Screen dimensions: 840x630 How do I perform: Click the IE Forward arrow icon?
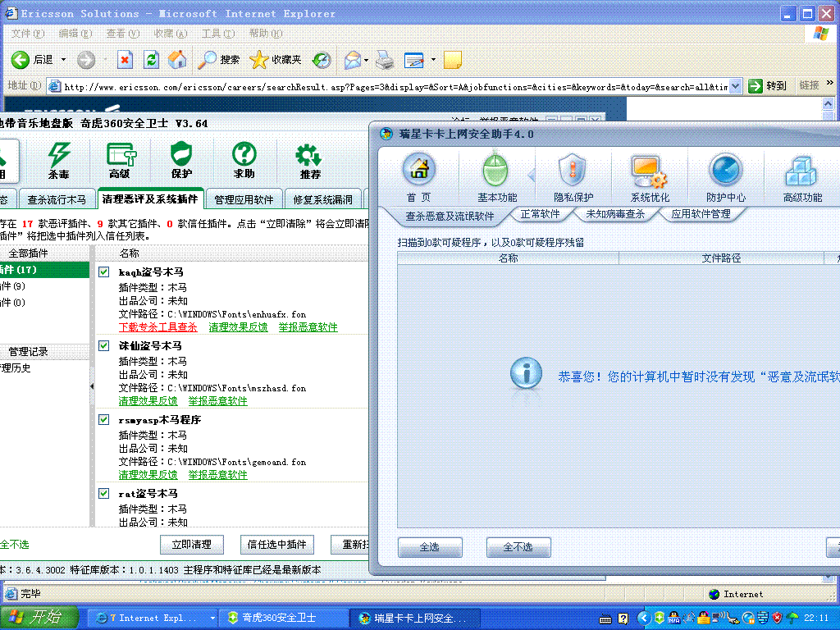coord(85,59)
